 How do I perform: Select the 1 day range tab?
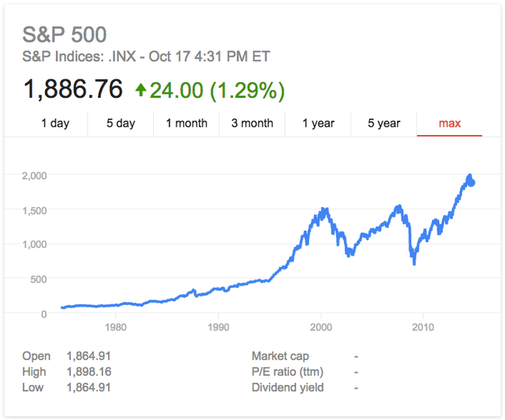[55, 123]
